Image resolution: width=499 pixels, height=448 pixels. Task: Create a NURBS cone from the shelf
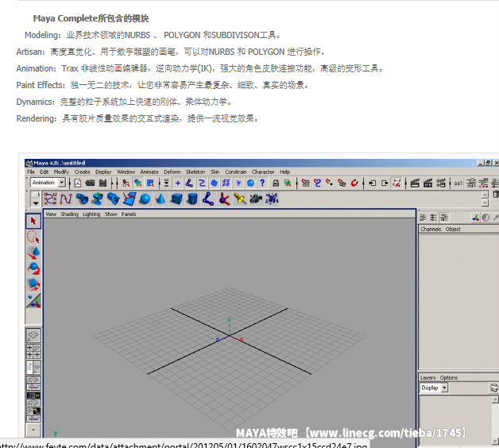tap(161, 199)
